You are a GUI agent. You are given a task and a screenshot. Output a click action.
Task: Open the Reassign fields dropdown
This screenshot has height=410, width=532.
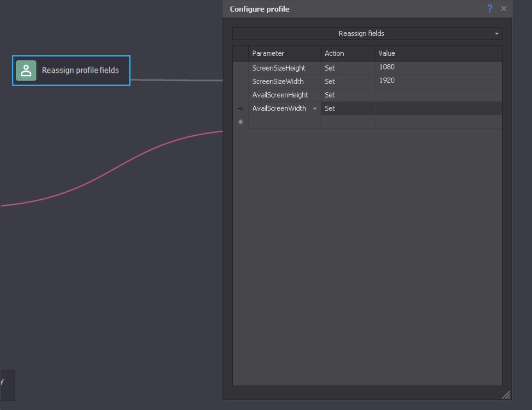click(x=367, y=33)
